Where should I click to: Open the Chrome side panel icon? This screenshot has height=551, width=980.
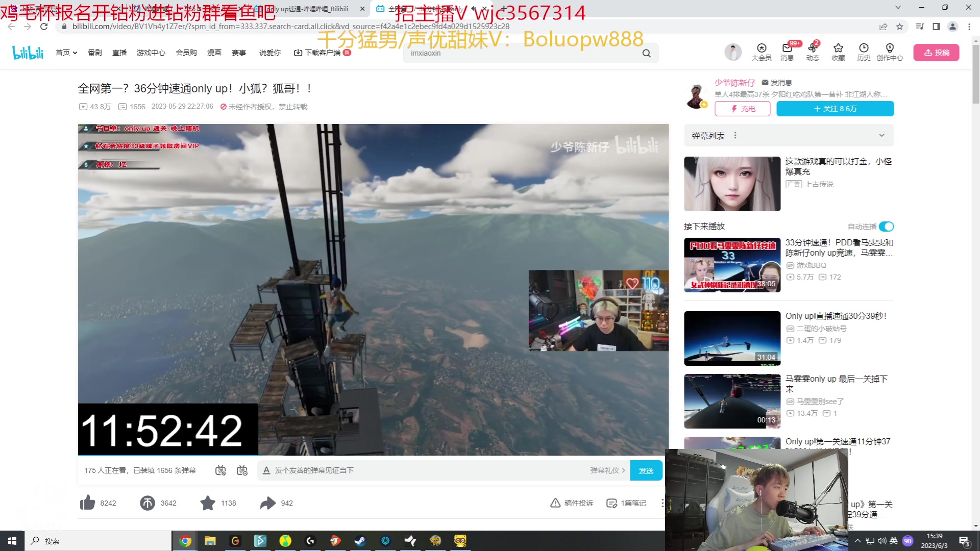pos(936,27)
